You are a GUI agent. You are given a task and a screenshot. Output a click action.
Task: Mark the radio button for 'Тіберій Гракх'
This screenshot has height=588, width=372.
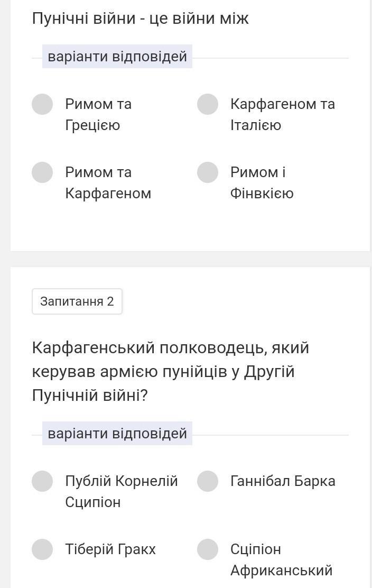click(x=42, y=549)
